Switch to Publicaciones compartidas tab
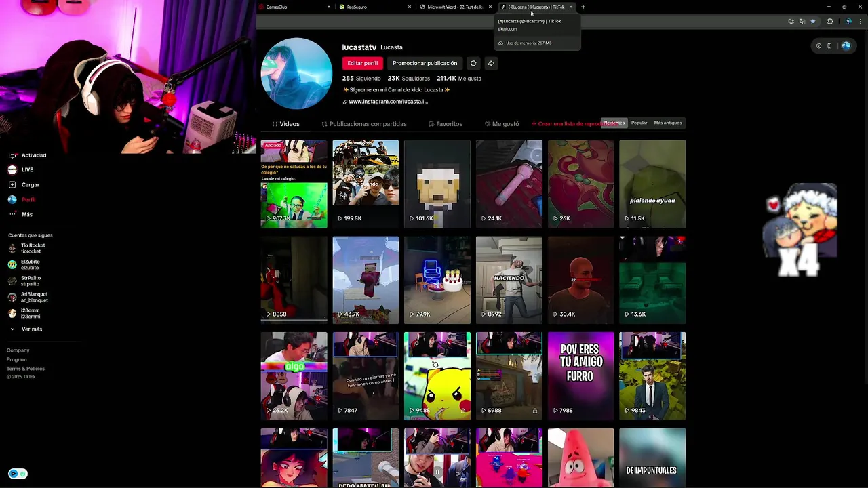This screenshot has width=868, height=488. (x=364, y=124)
